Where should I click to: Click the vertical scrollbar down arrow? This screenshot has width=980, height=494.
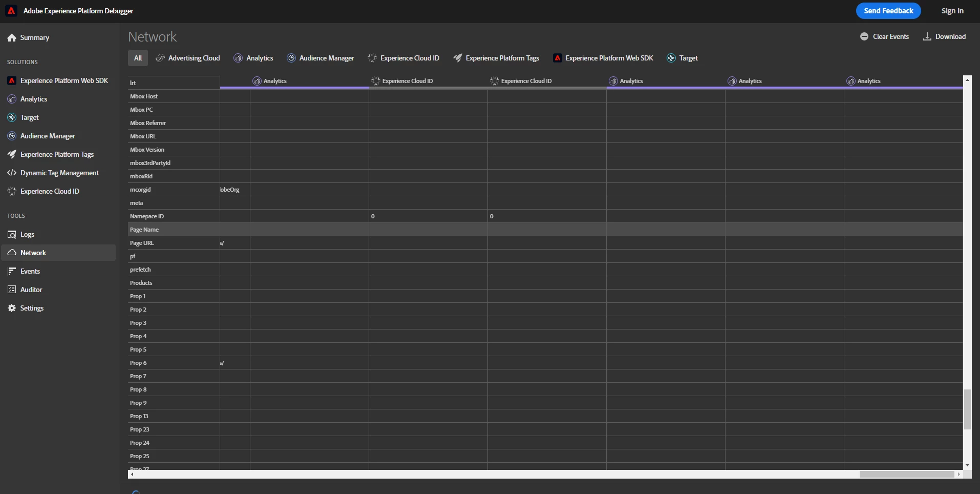point(967,465)
